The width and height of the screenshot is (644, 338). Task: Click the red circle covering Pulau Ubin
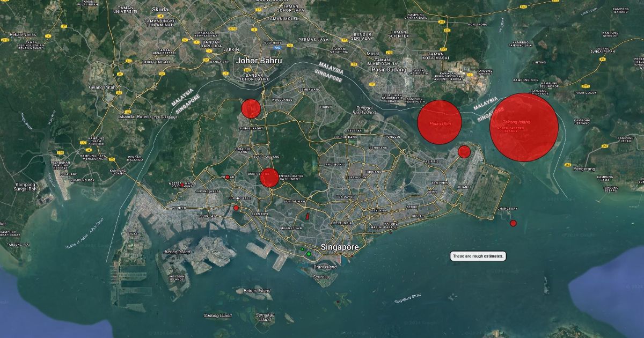440,122
